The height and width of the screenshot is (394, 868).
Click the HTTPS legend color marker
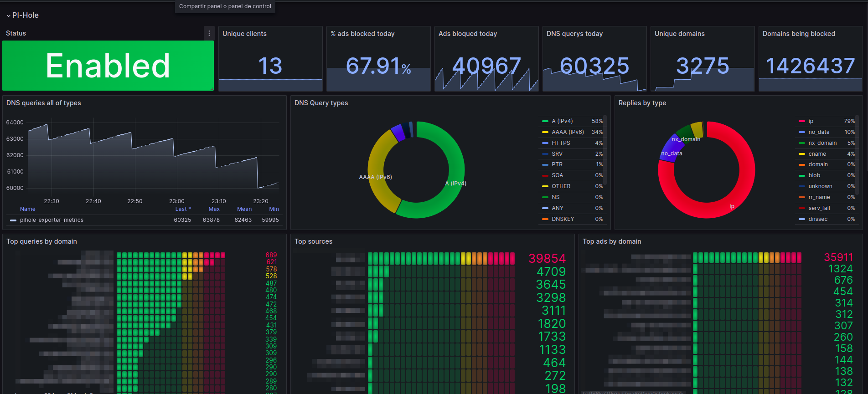click(545, 143)
